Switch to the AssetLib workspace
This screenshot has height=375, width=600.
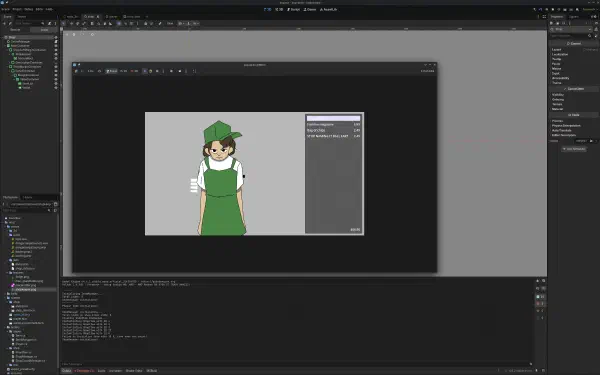(329, 9)
